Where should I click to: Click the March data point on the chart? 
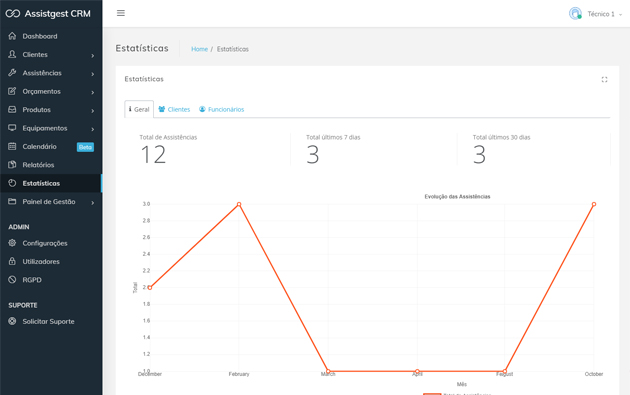click(328, 371)
